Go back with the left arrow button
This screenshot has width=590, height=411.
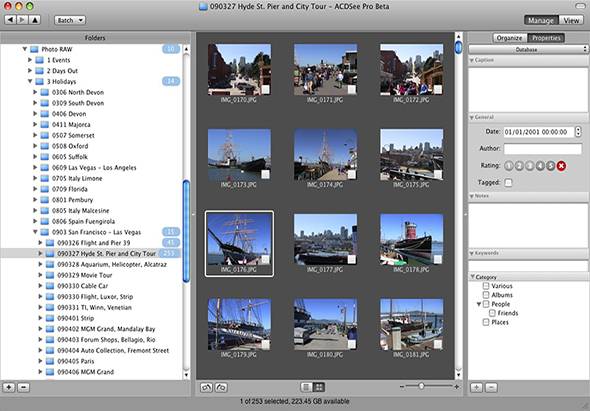coord(10,20)
